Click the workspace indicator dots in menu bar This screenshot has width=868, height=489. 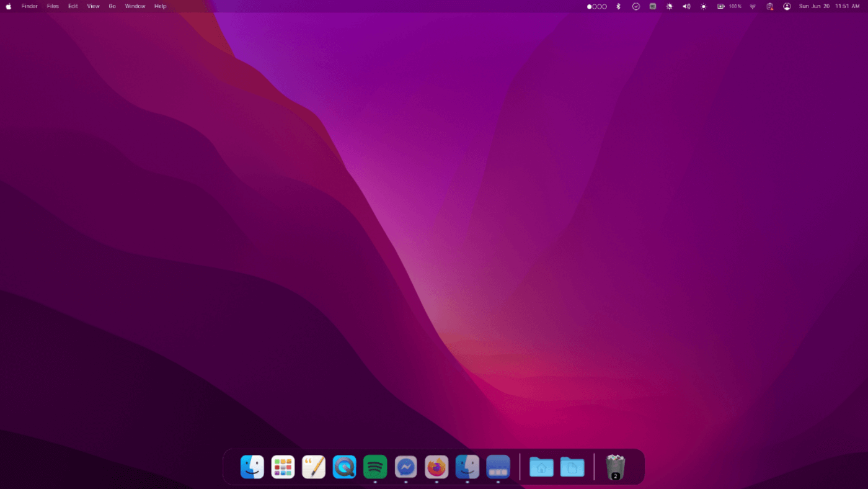pyautogui.click(x=596, y=6)
